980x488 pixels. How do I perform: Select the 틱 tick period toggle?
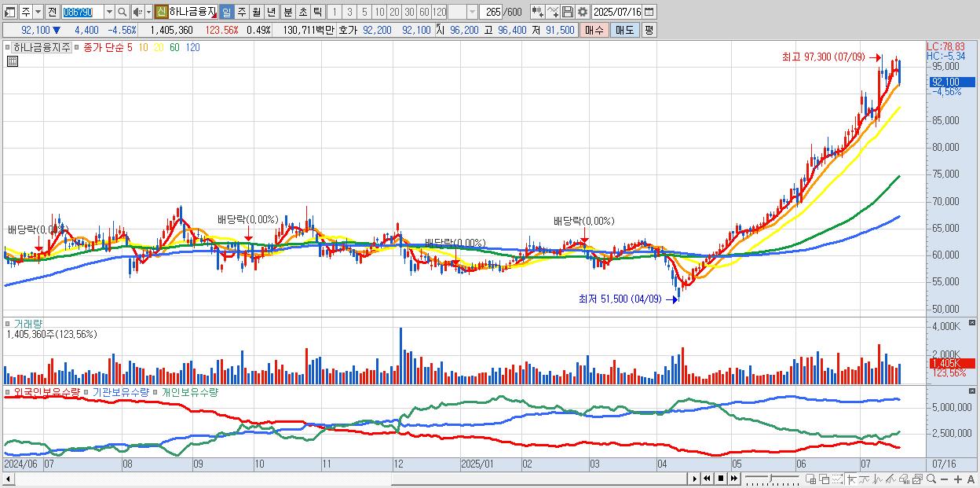(x=316, y=12)
